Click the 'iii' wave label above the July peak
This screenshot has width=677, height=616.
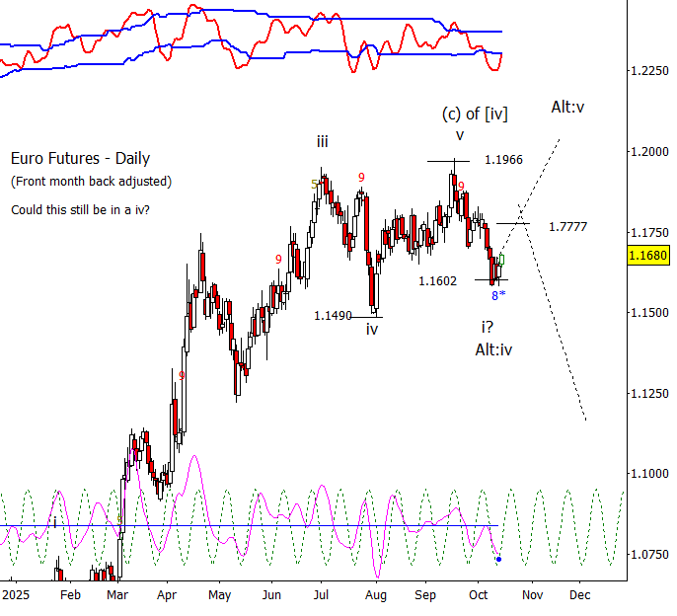click(x=323, y=141)
